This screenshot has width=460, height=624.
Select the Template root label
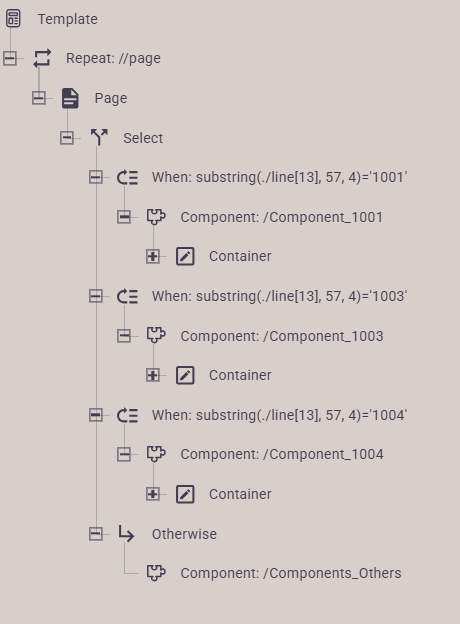[67, 19]
